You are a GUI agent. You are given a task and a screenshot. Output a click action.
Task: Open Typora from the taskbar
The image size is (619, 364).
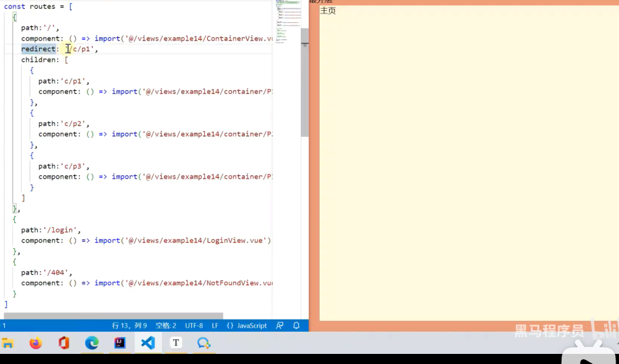[x=176, y=343]
